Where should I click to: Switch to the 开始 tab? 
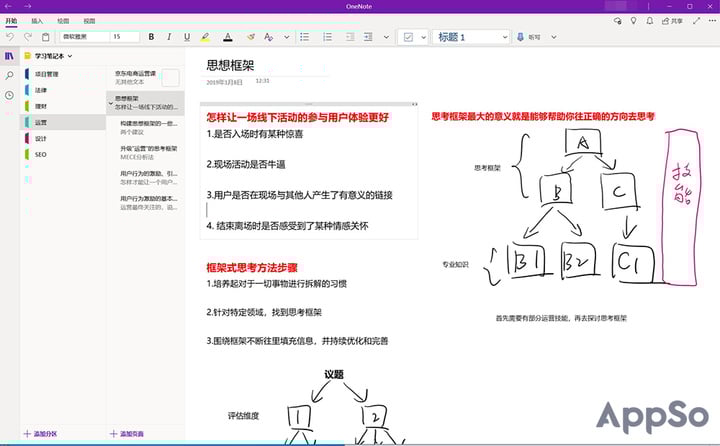[11, 21]
